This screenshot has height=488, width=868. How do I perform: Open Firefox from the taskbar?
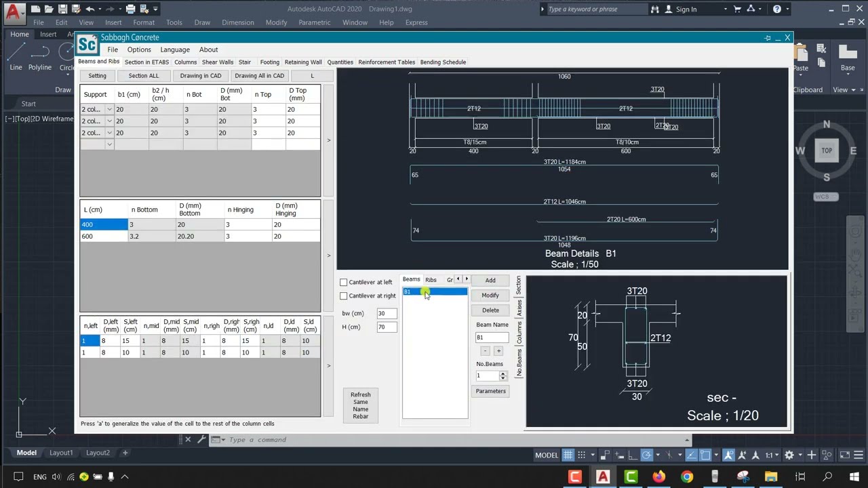point(658,476)
